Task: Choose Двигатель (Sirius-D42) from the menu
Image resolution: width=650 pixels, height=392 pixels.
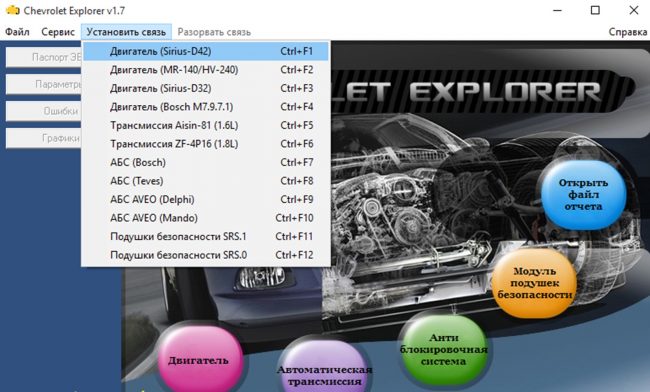Action: [x=206, y=51]
